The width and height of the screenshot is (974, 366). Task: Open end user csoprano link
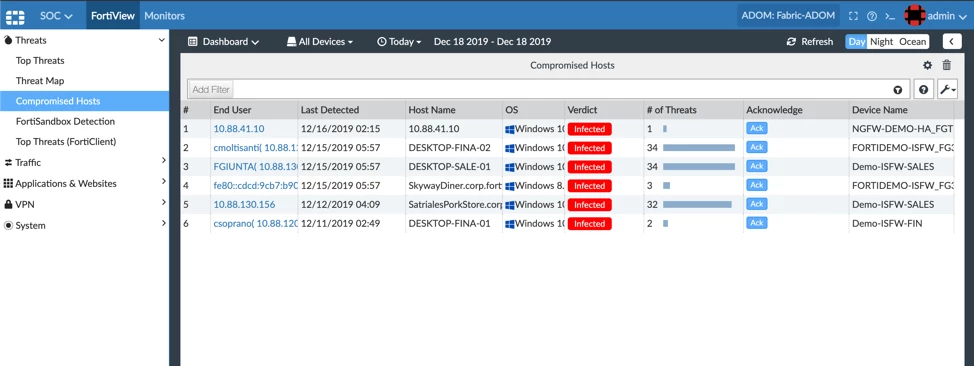255,224
